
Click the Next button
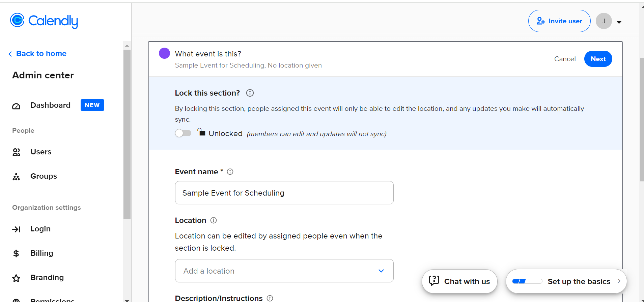[x=598, y=59]
